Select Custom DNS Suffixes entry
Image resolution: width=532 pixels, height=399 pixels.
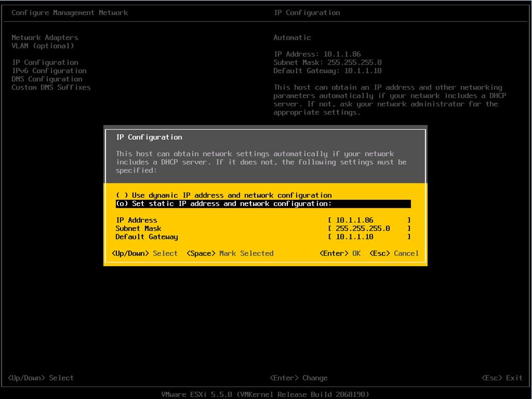point(51,87)
